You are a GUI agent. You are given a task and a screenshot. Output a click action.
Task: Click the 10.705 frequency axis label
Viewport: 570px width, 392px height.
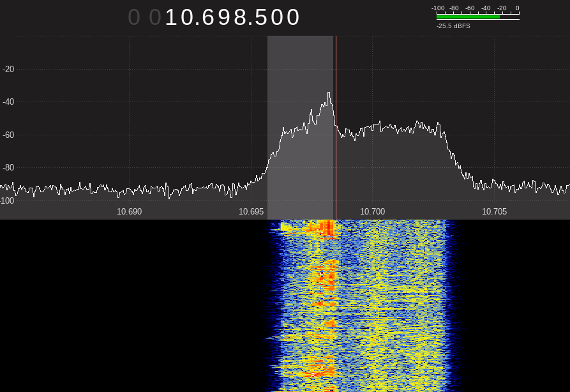[x=495, y=211]
